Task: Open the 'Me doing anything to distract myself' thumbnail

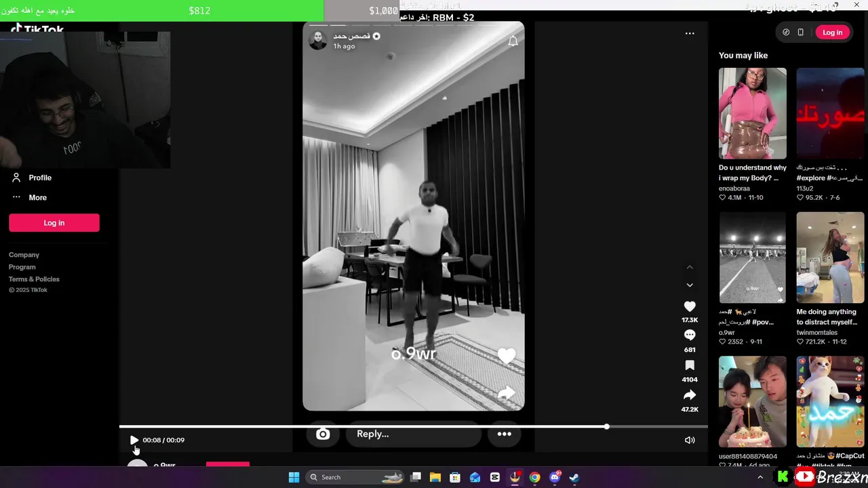Action: (x=831, y=258)
